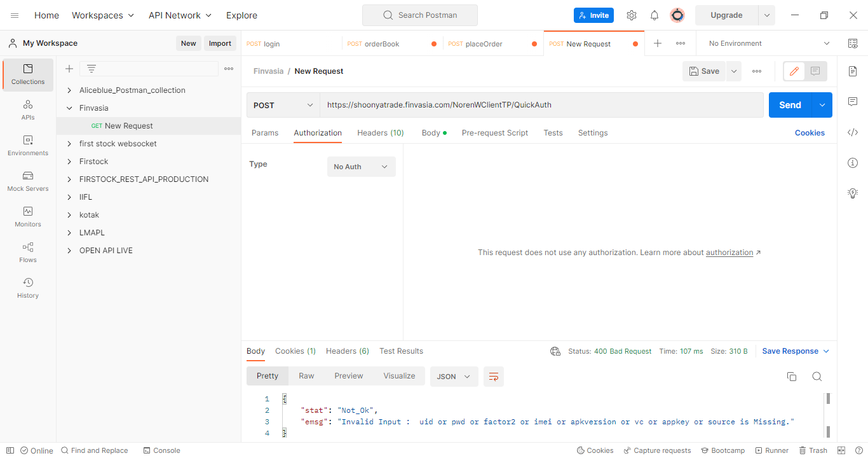Toggle two-pane layout icon in status bar
Image resolution: width=868 pixels, height=458 pixels.
[842, 450]
